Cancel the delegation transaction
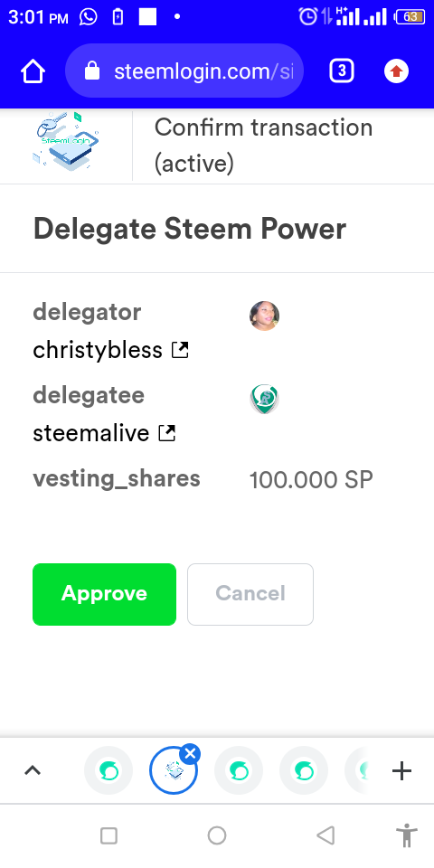This screenshot has height=868, width=434. tap(250, 594)
